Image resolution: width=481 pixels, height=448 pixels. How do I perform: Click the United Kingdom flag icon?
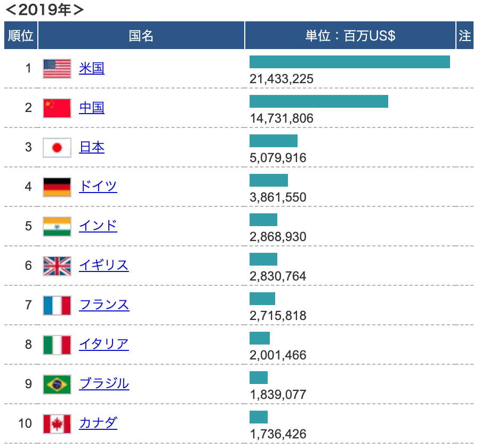(57, 266)
